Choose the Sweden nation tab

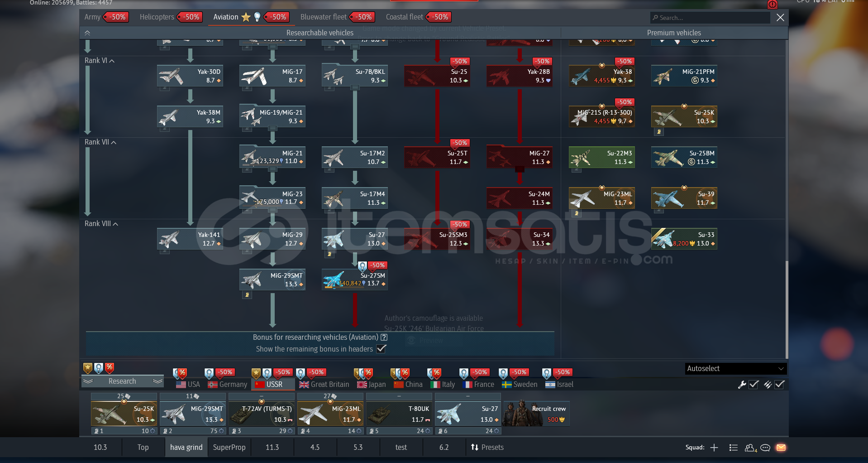[520, 384]
